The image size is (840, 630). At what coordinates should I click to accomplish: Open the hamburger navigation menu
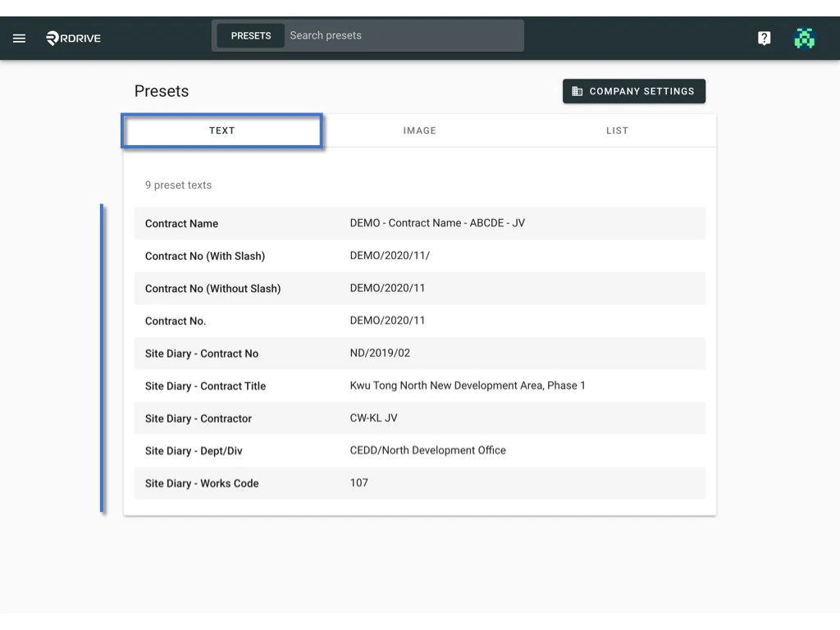coord(20,38)
